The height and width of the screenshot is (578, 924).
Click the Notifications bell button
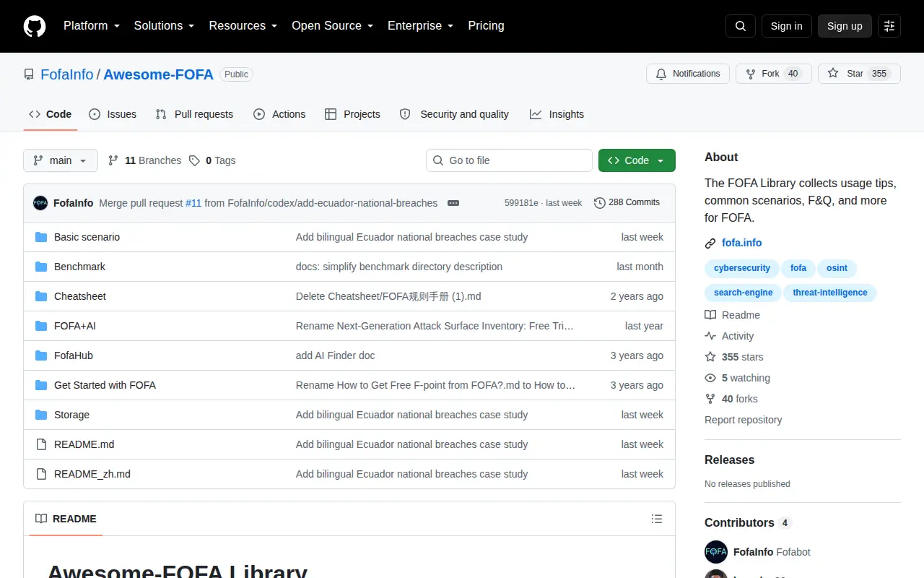click(x=688, y=74)
